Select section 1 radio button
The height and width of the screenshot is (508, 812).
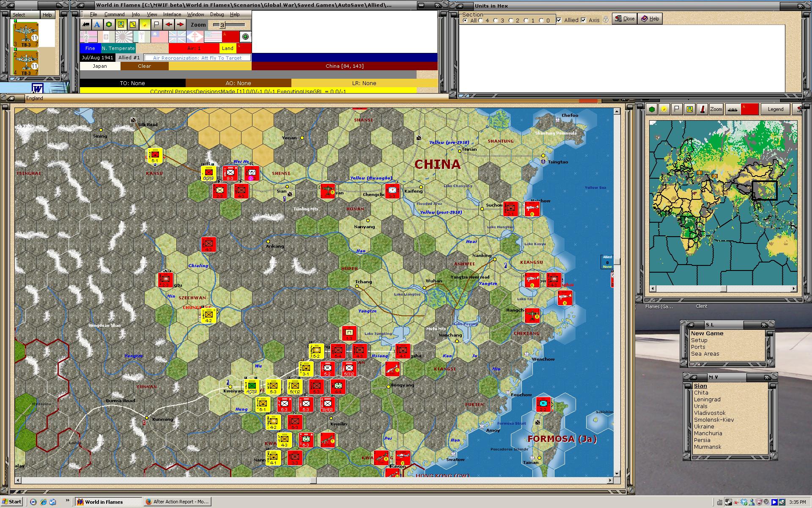pyautogui.click(x=526, y=20)
